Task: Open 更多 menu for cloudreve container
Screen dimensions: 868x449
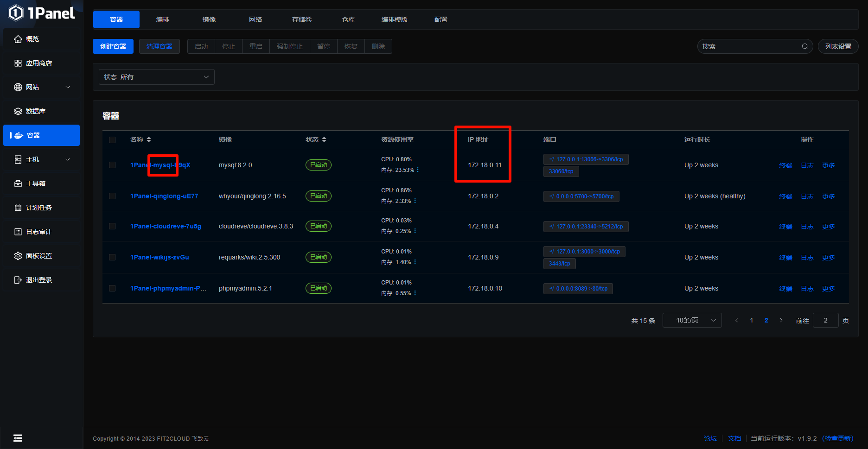Action: pyautogui.click(x=829, y=227)
